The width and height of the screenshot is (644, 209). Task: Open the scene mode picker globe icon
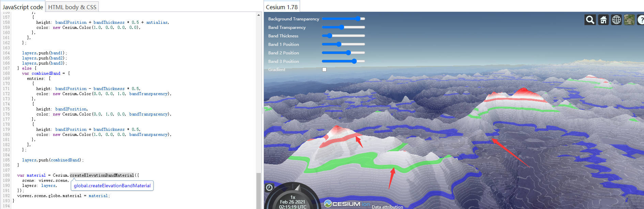(x=616, y=20)
